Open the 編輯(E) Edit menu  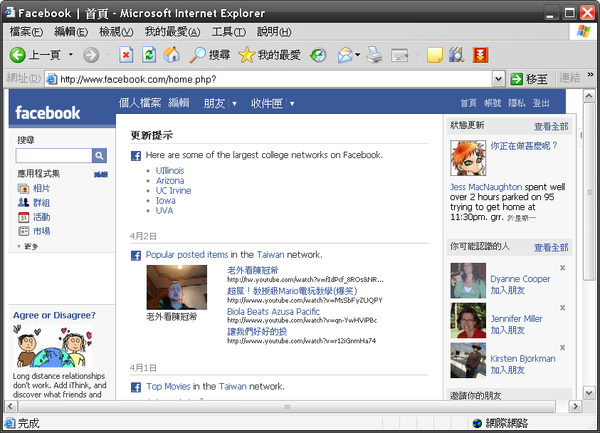(x=71, y=32)
